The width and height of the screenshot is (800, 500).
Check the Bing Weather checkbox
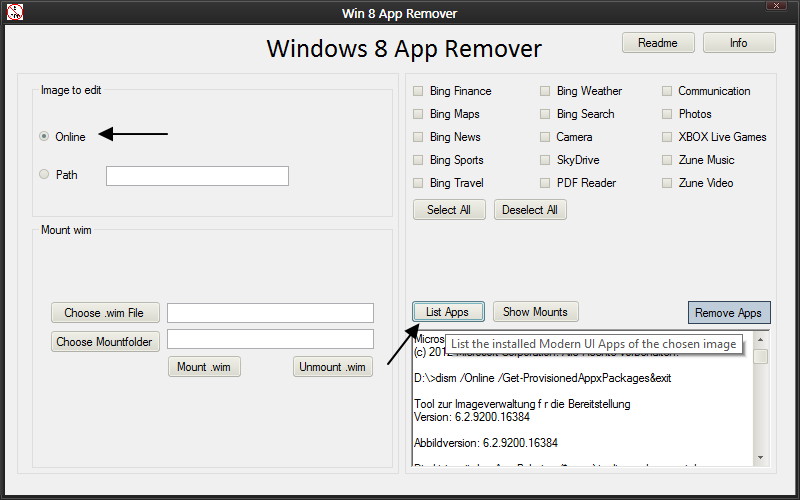click(545, 91)
